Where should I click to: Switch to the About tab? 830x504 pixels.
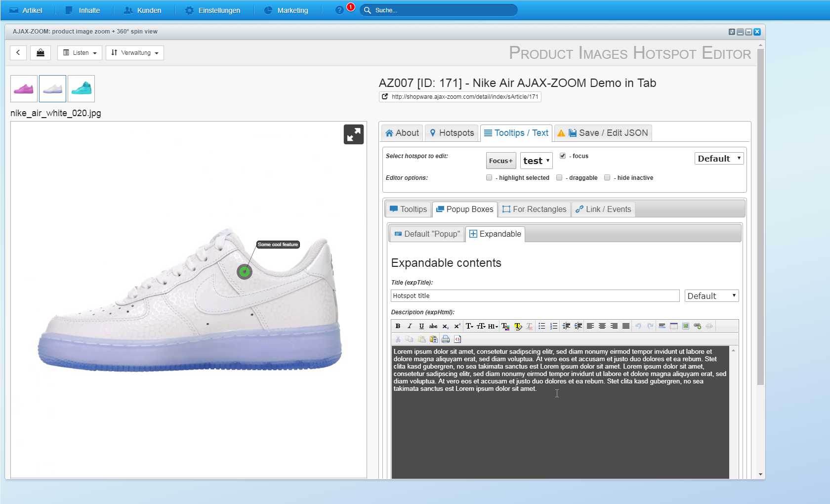click(x=402, y=133)
